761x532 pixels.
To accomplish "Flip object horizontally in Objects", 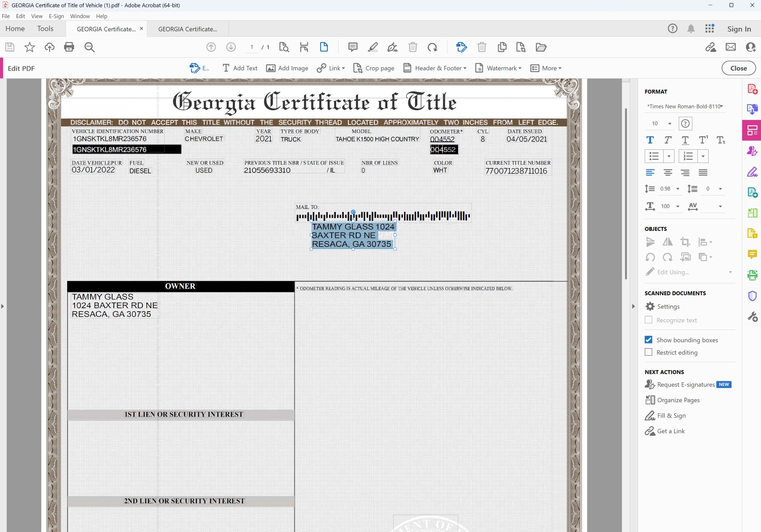I will (668, 242).
